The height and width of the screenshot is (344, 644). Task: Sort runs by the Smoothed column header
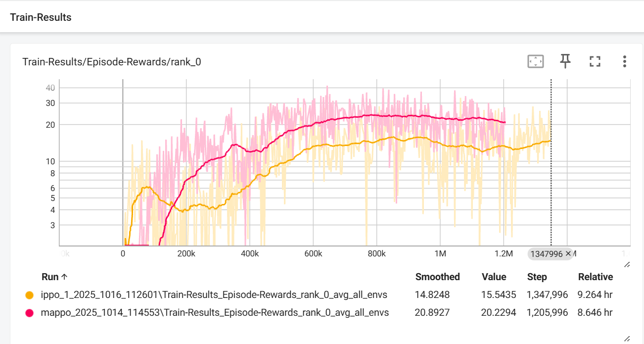(437, 277)
